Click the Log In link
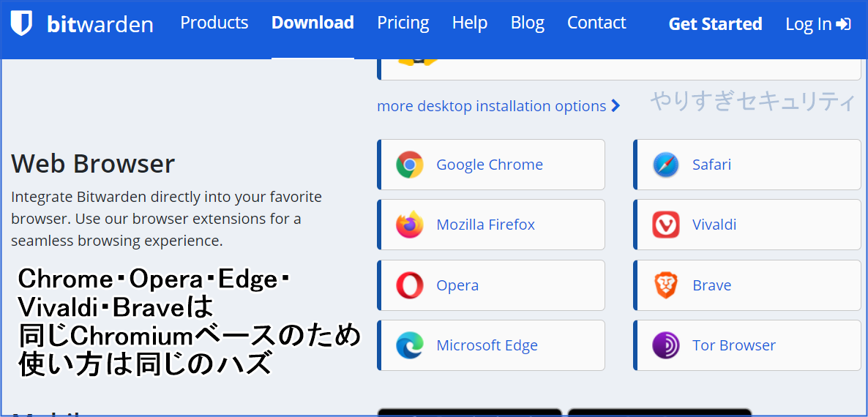The height and width of the screenshot is (417, 868). coord(818,24)
